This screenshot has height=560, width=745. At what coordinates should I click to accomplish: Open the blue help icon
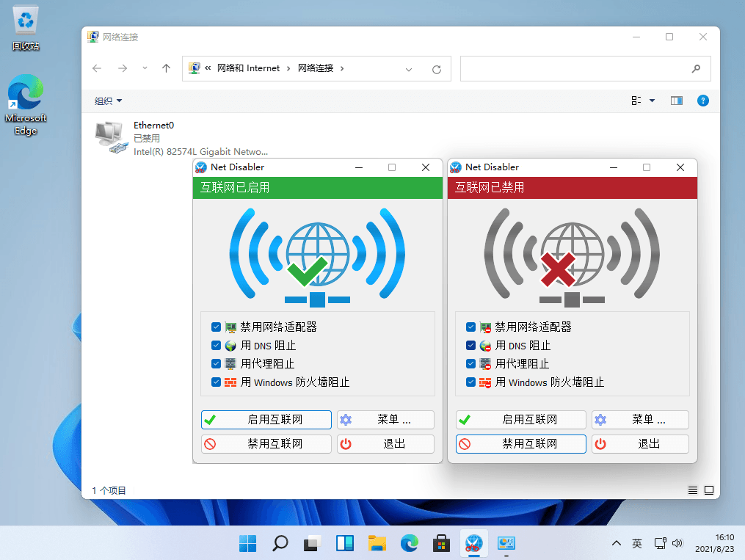702,101
